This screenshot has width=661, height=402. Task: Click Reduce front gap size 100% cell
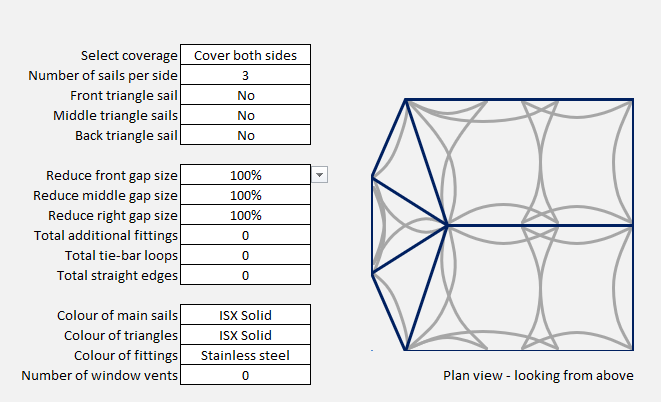245,175
